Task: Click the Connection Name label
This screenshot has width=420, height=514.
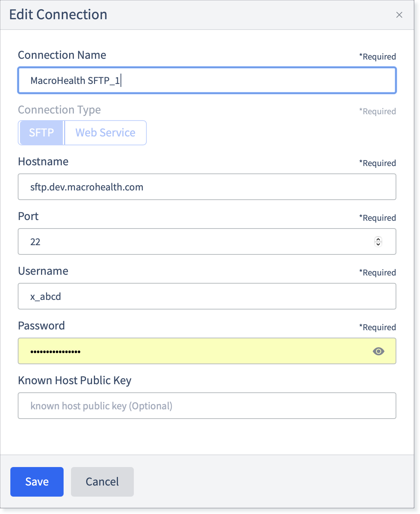Action: point(62,55)
